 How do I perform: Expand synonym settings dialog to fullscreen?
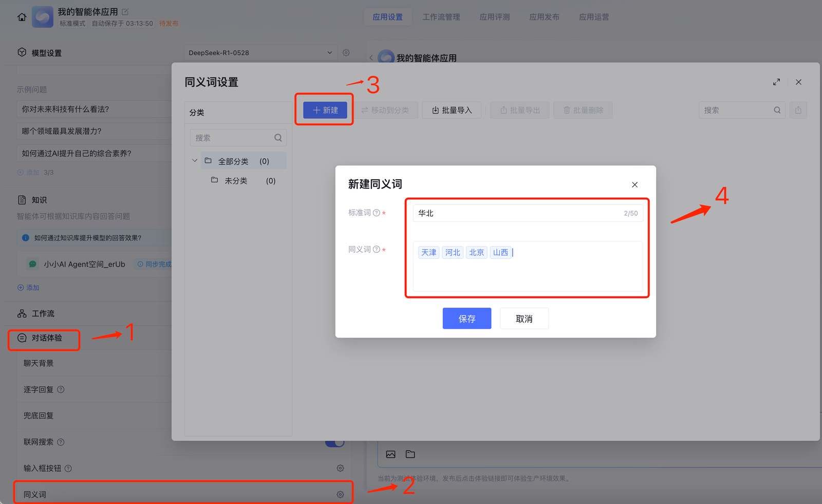776,82
